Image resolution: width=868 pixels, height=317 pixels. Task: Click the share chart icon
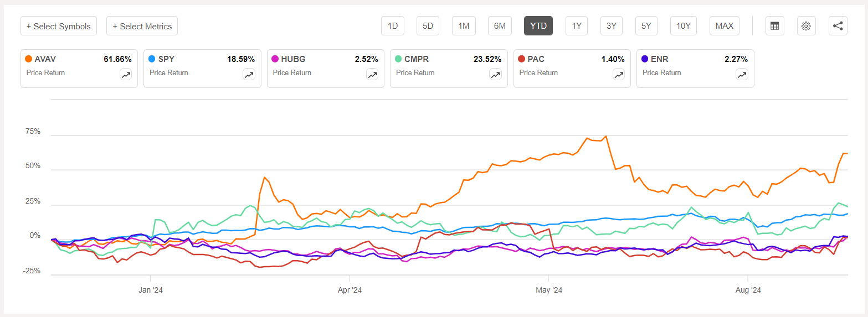coord(838,26)
